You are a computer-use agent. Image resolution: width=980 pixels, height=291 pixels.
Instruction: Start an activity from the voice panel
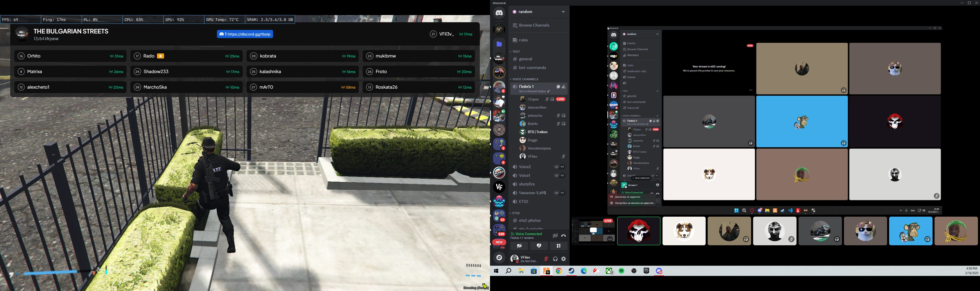click(558, 246)
